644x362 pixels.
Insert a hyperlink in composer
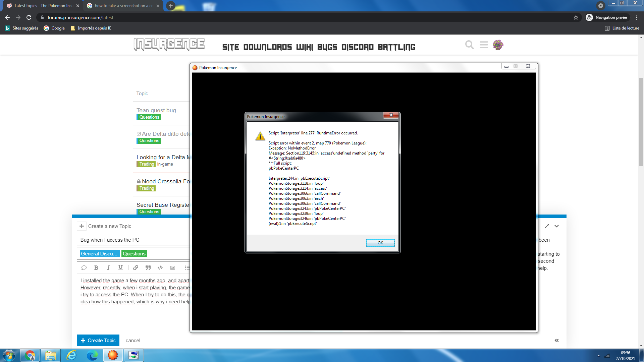click(x=136, y=267)
